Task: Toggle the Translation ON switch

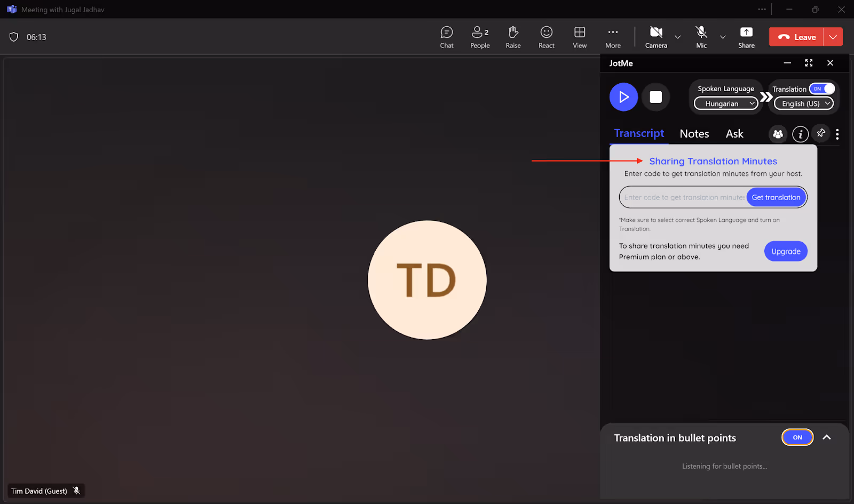Action: tap(822, 89)
